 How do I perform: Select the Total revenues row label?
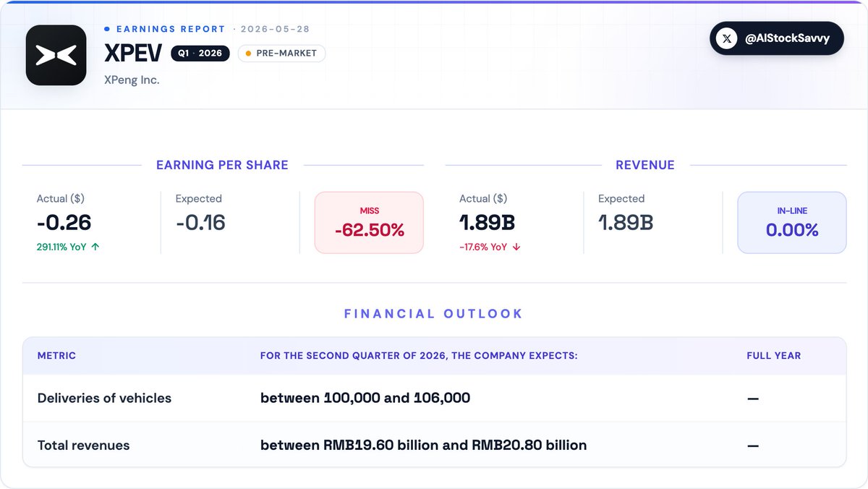click(x=83, y=446)
